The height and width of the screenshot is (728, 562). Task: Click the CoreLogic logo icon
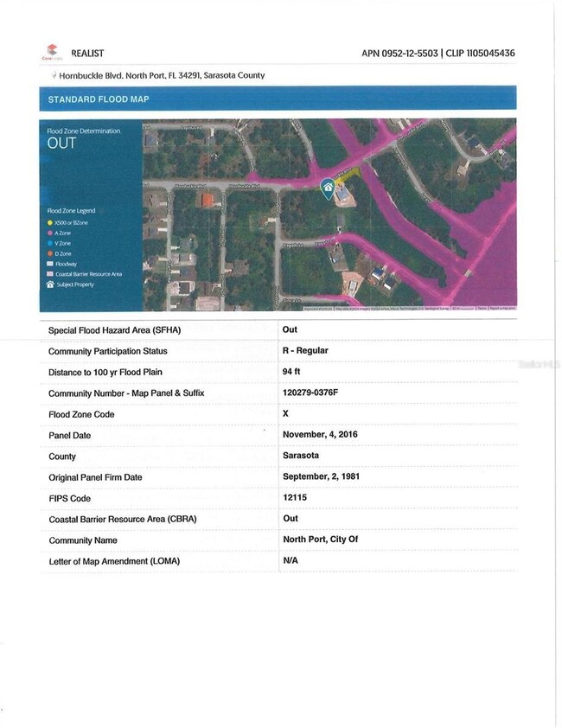coord(52,51)
